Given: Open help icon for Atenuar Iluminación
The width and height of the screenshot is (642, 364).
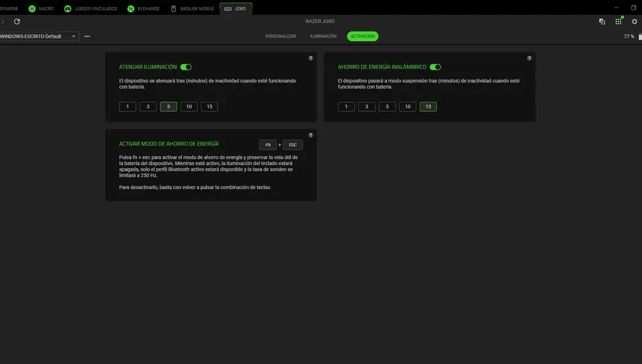Looking at the screenshot, I should coord(311,58).
